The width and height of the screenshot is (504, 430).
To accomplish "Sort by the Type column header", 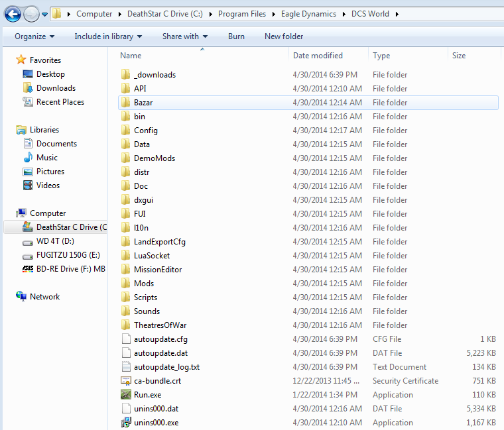I will [x=381, y=56].
